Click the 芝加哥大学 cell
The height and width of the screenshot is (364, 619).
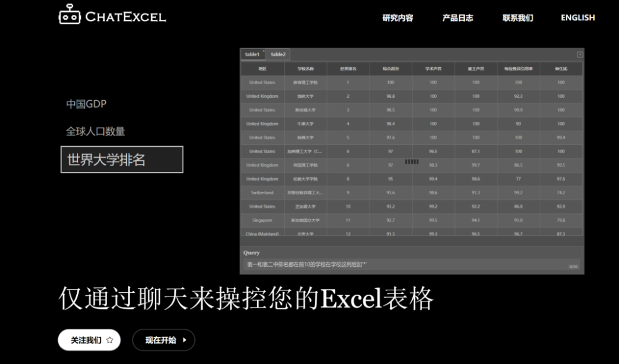[x=306, y=207]
